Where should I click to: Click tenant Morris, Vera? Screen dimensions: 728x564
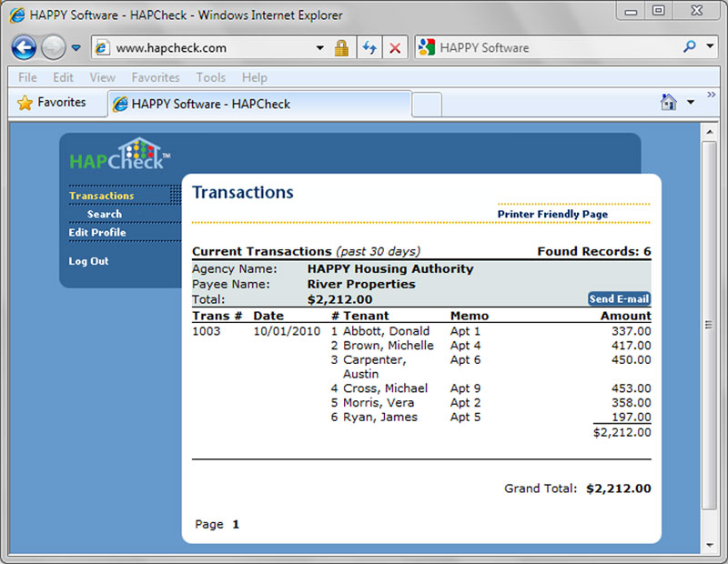point(379,402)
